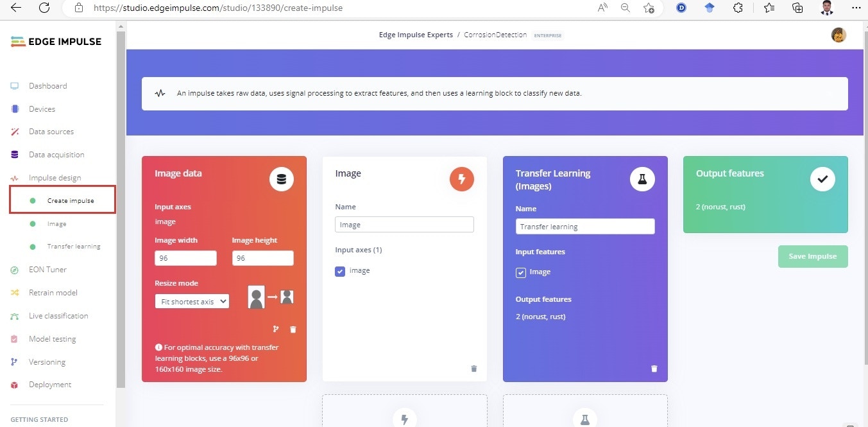868x427 pixels.
Task: Click the blue graduation cap extension icon
Action: point(710,8)
